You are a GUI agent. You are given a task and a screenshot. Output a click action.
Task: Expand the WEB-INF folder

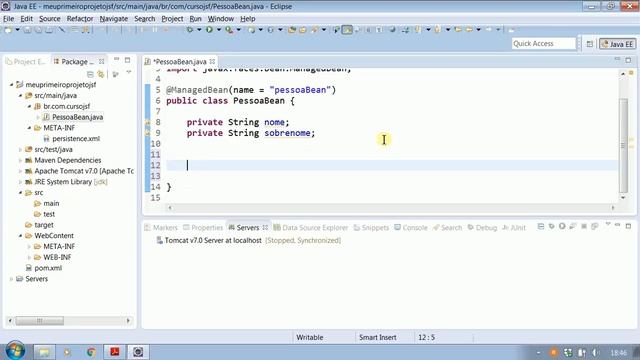coord(29,257)
